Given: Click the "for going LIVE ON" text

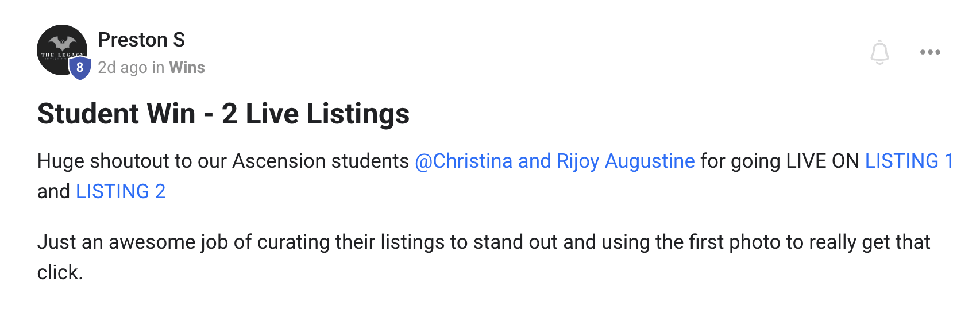Looking at the screenshot, I should point(780,161).
